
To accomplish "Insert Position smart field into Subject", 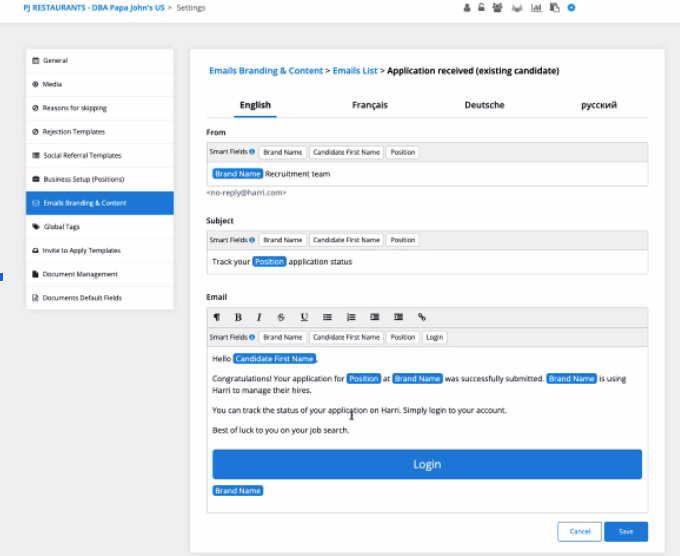I will 403,240.
